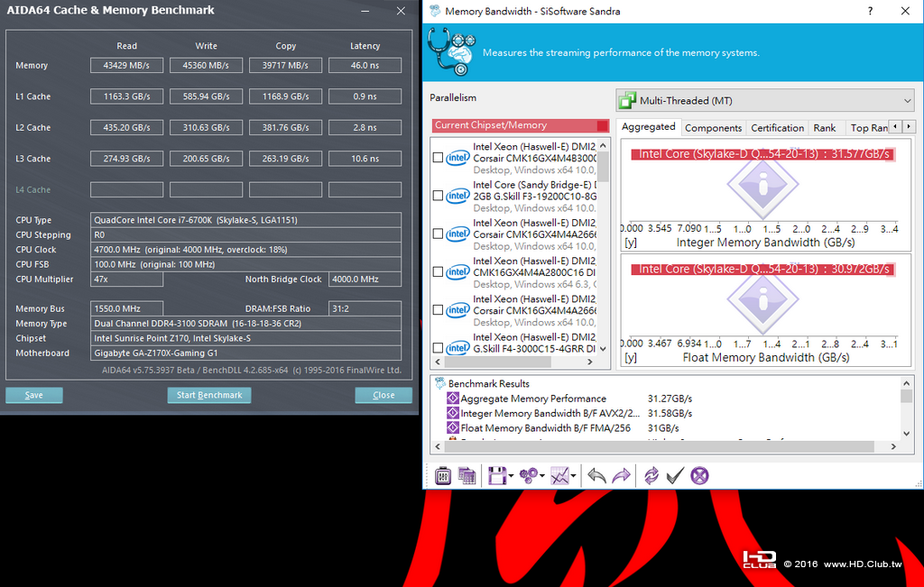Click the AIDA64 L3 Cache Read 274.93 GB/s field
This screenshot has width=924, height=587.
point(126,159)
